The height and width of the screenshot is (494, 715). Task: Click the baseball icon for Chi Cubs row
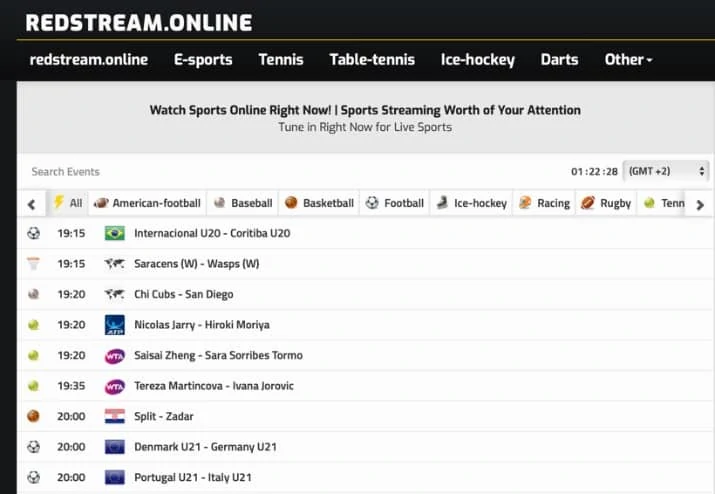34,295
